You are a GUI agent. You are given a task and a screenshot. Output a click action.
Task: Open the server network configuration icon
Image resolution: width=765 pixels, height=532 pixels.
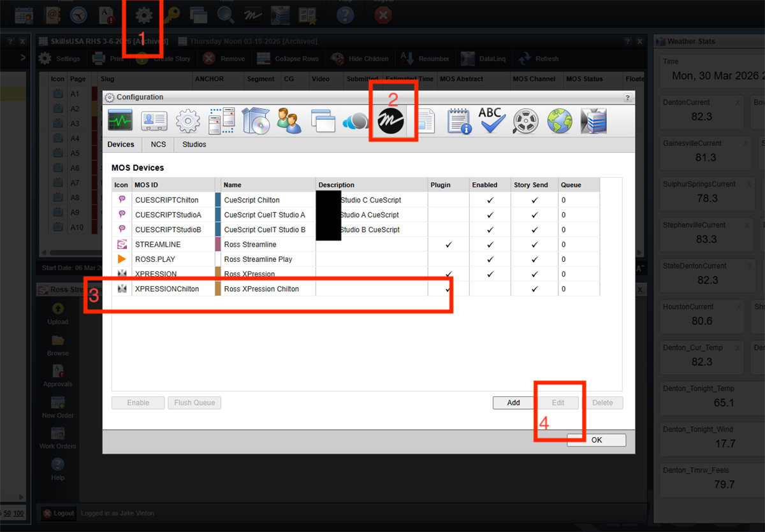click(x=221, y=120)
